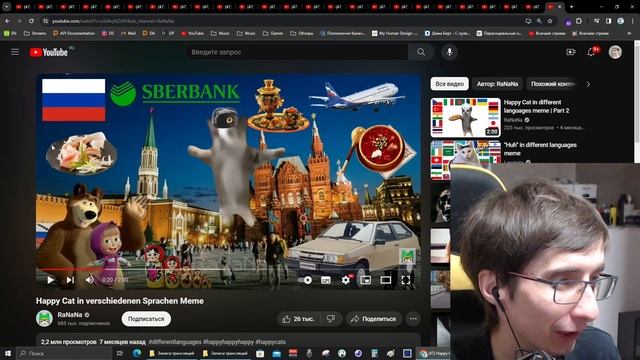Open YouTube notifications bell
640x360 pixels.
[x=591, y=52]
